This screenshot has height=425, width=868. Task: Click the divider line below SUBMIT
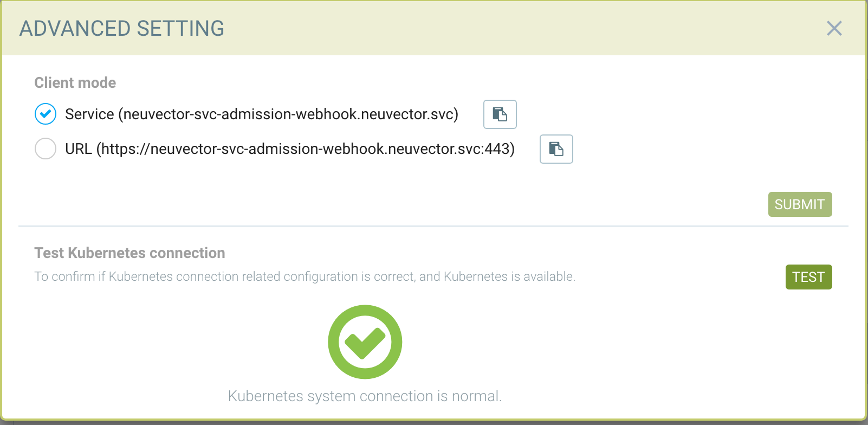pos(433,226)
